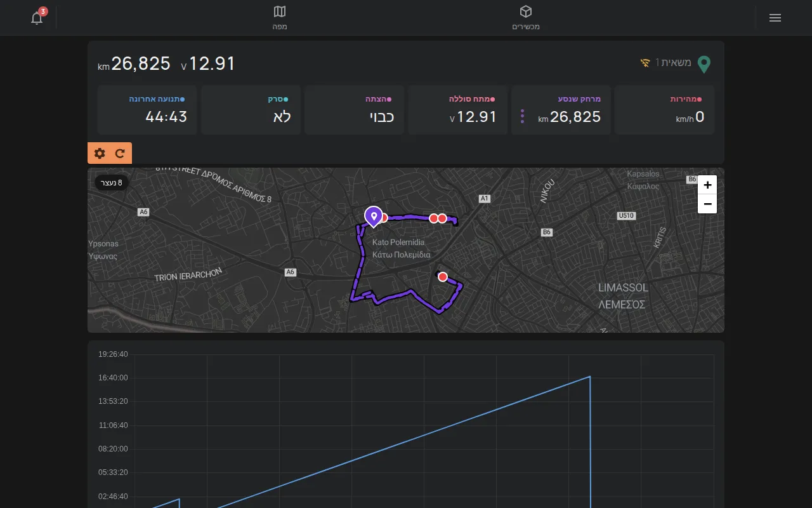Click the "Ypsonas" label on the map
The image size is (812, 508).
click(103, 244)
